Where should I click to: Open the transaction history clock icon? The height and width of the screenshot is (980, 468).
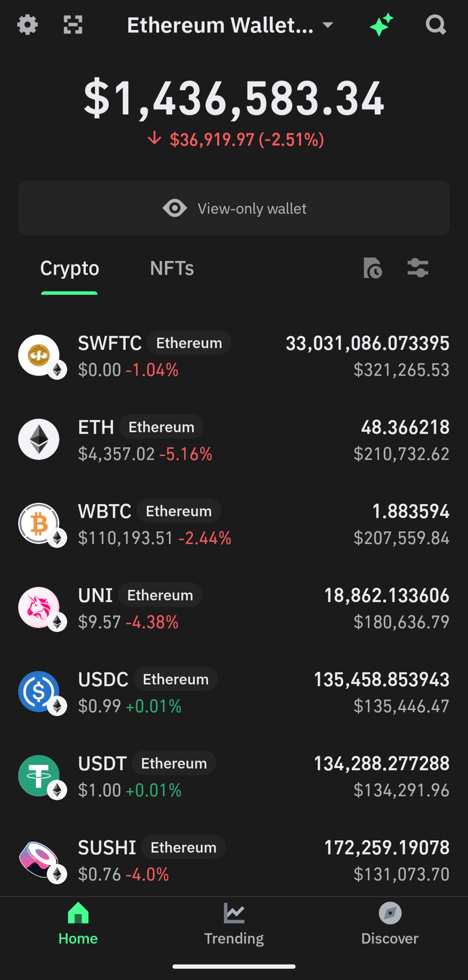[x=372, y=268]
